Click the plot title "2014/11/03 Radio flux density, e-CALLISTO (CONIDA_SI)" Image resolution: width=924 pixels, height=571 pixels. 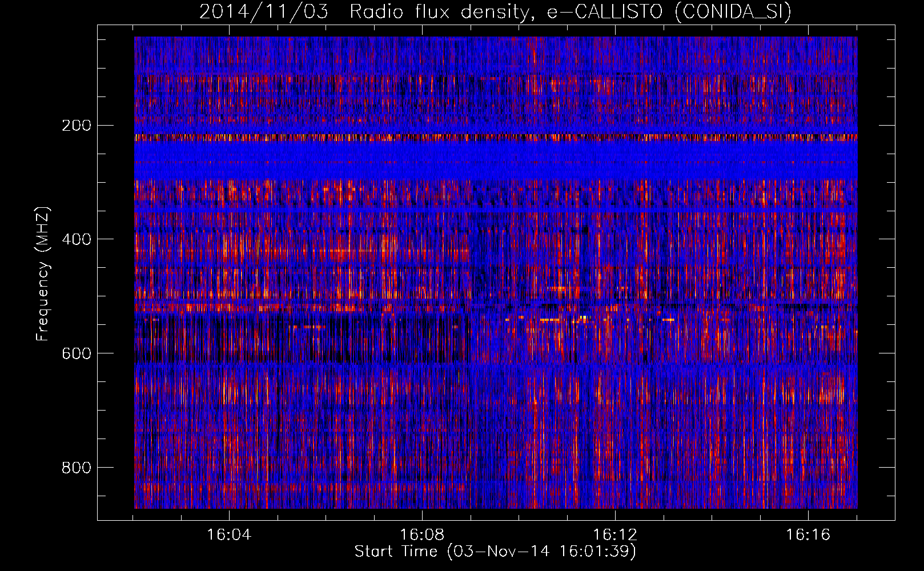tap(495, 11)
